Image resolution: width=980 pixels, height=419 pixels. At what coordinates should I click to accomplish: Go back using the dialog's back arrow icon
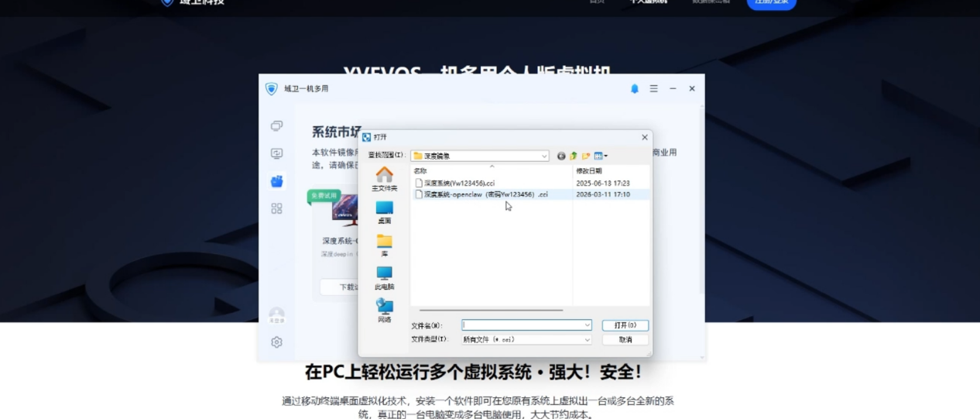561,156
